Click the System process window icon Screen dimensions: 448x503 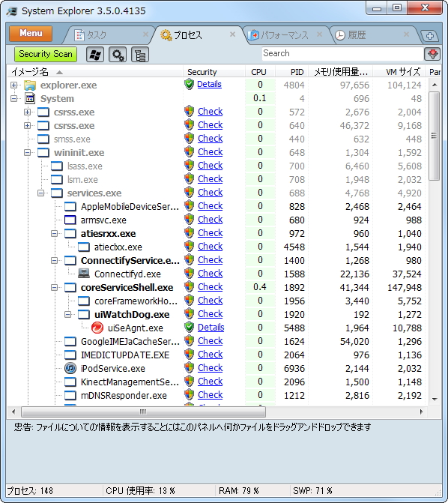click(30, 98)
